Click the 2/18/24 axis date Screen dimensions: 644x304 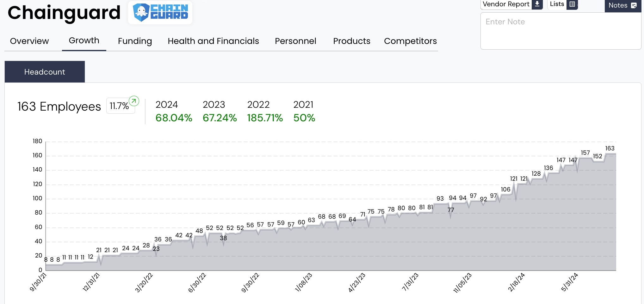pyautogui.click(x=516, y=282)
